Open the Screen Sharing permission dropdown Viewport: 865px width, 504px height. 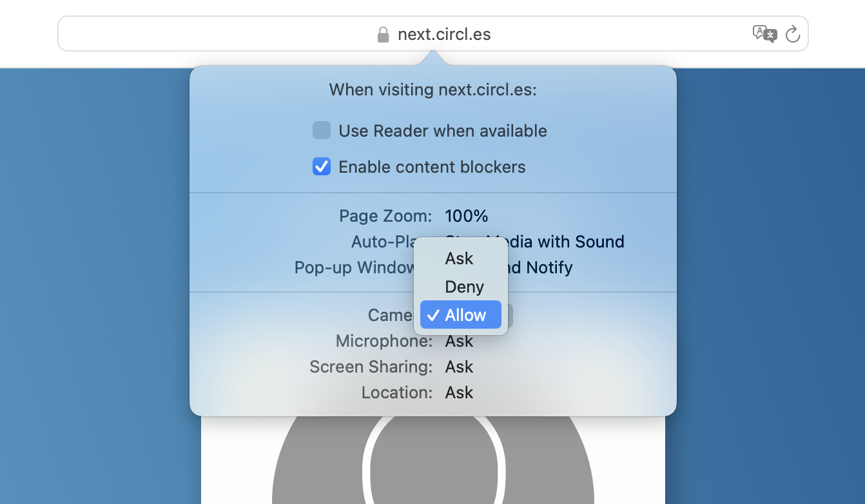459,367
